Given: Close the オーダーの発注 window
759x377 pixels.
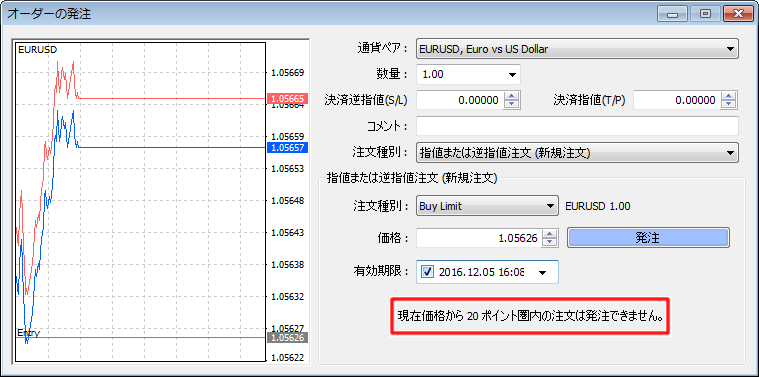Looking at the screenshot, I should click(x=738, y=14).
